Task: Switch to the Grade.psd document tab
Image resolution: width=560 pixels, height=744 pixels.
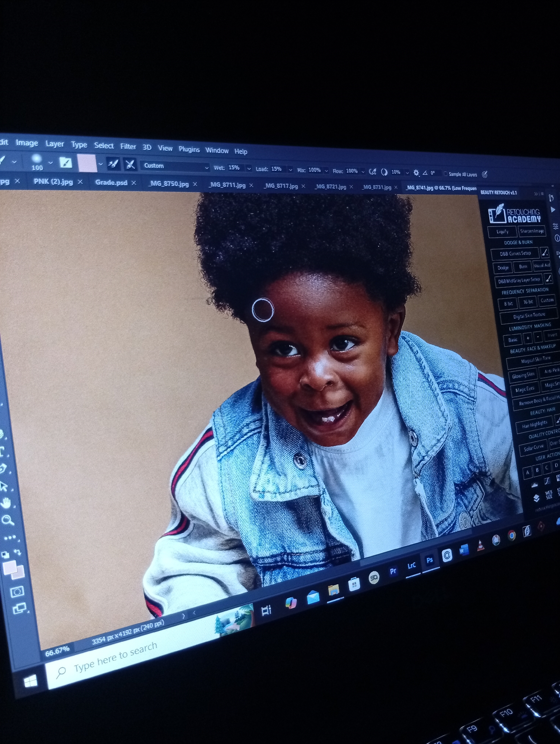Action: click(x=111, y=183)
